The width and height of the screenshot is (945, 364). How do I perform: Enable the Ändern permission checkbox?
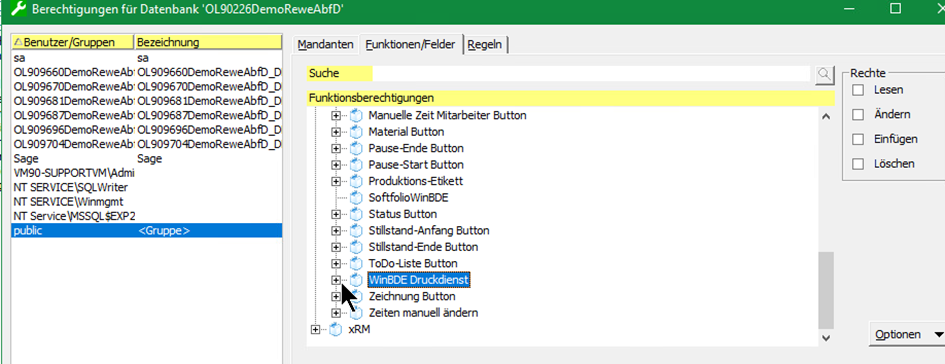[x=858, y=115]
